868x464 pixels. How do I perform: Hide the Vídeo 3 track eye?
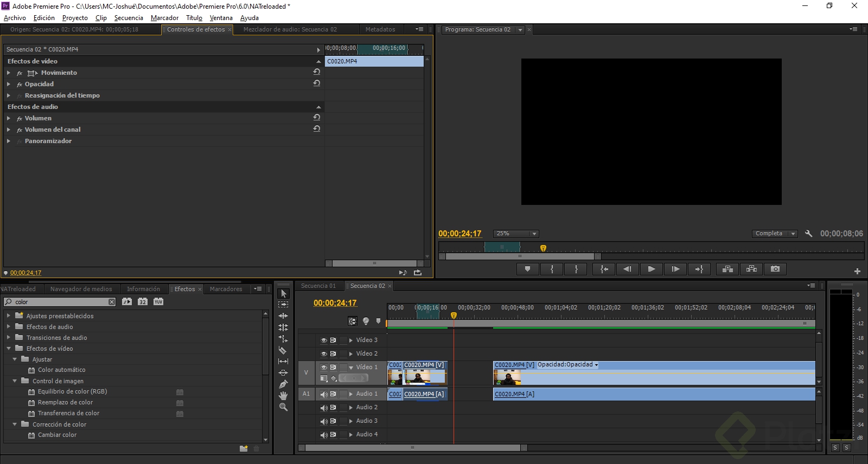(x=324, y=340)
